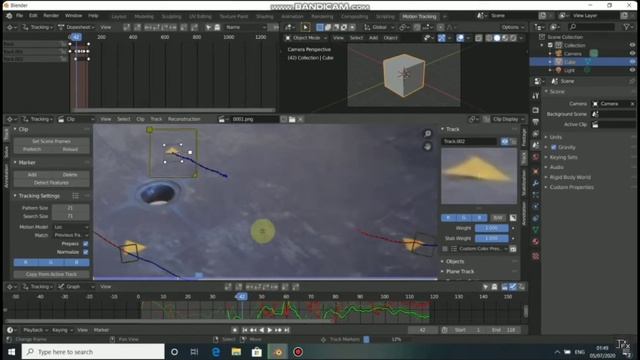The width and height of the screenshot is (640, 360).
Task: Open the Motion Model dropdown
Action: [71, 227]
